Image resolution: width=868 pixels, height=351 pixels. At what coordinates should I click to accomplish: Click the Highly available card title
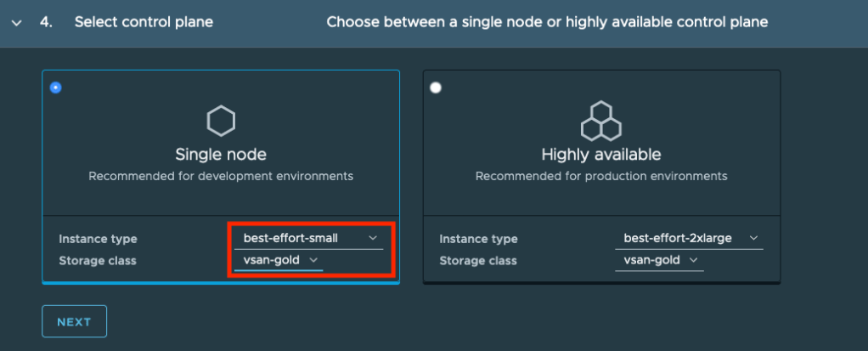coord(601,155)
